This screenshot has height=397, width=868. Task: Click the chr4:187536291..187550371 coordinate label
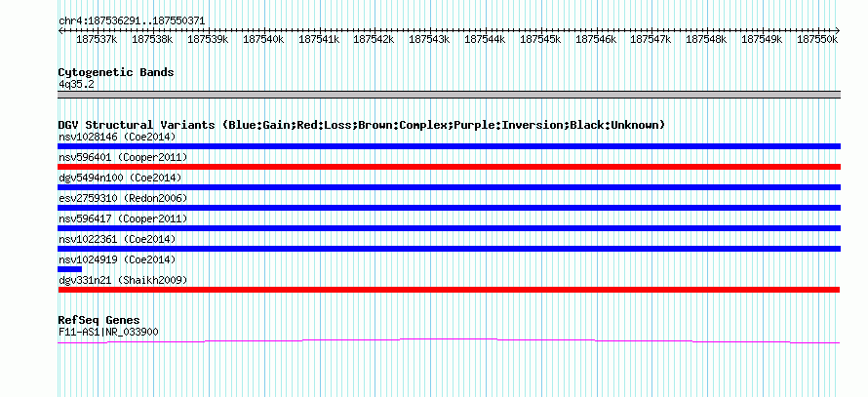pyautogui.click(x=132, y=20)
